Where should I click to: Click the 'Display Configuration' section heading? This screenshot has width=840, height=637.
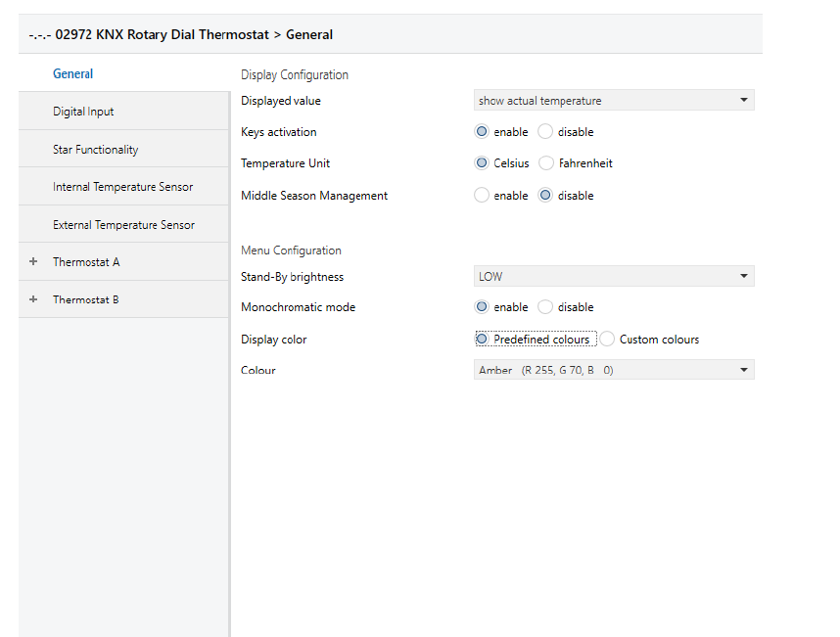pos(295,75)
